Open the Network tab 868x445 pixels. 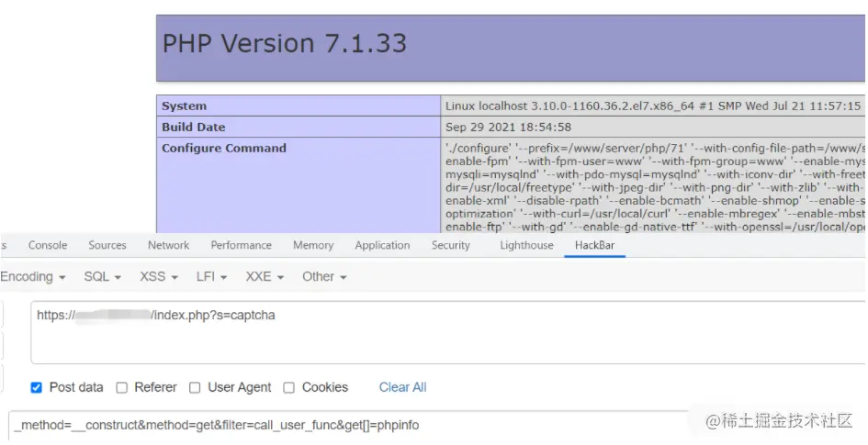coord(168,246)
